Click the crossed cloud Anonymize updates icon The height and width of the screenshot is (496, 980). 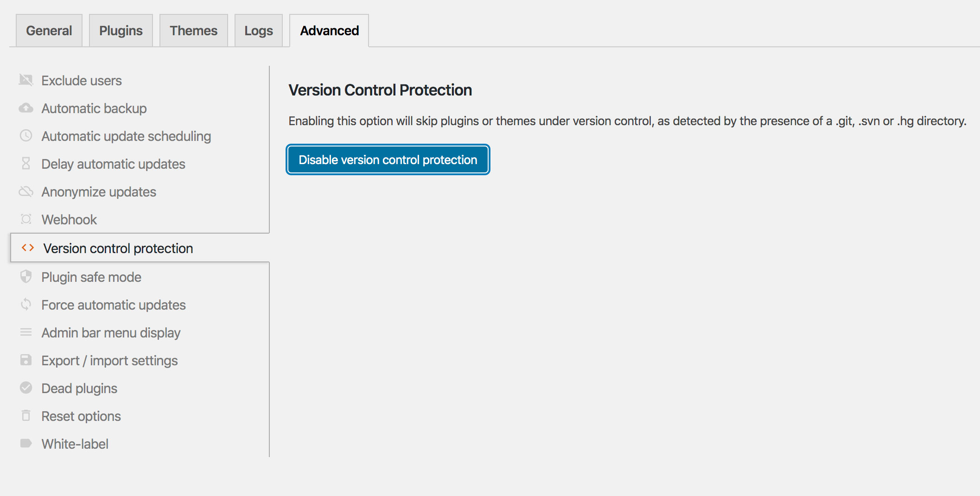(26, 191)
